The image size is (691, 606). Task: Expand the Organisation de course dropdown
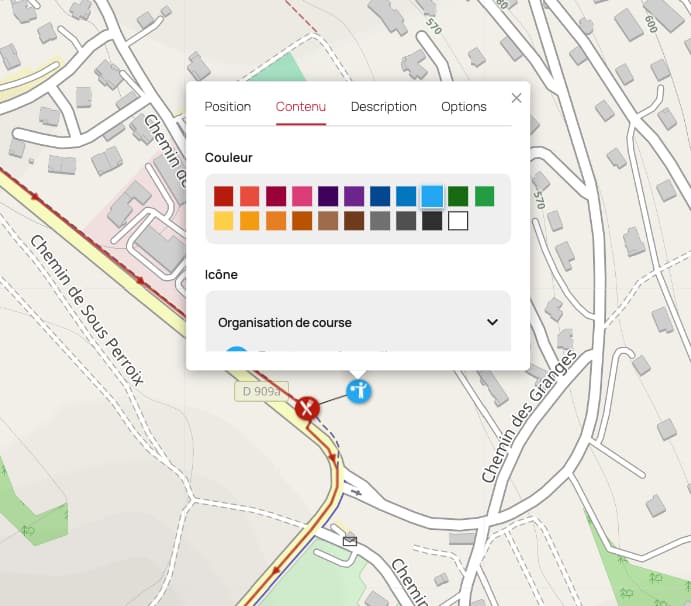[358, 323]
